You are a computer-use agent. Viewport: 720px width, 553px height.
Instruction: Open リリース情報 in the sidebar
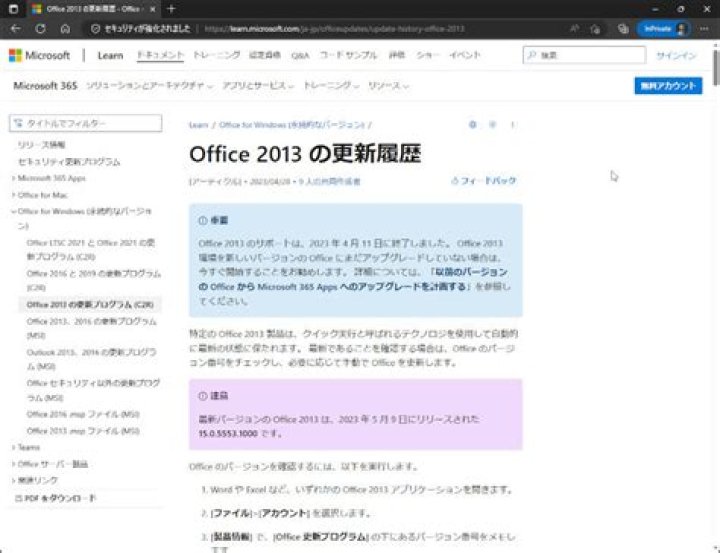click(41, 145)
